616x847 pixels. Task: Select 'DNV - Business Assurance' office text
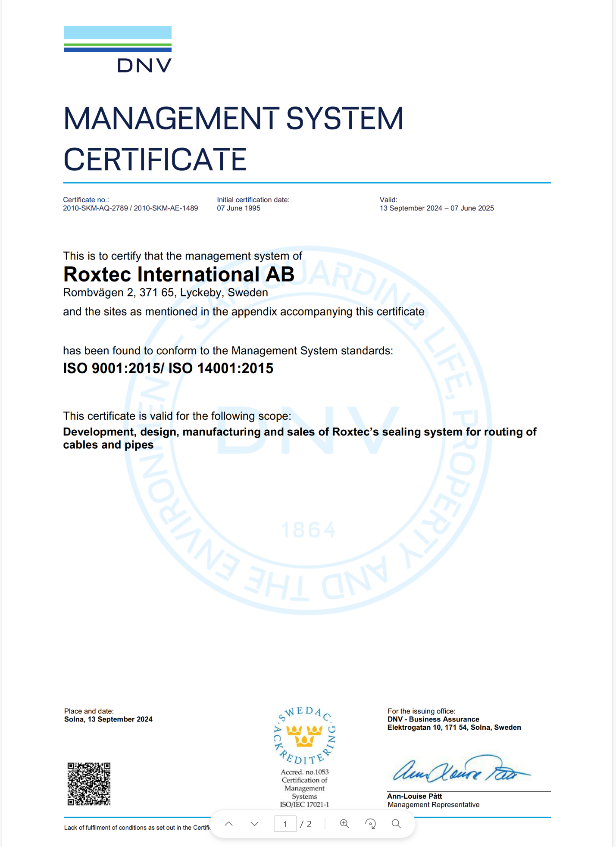click(x=433, y=719)
